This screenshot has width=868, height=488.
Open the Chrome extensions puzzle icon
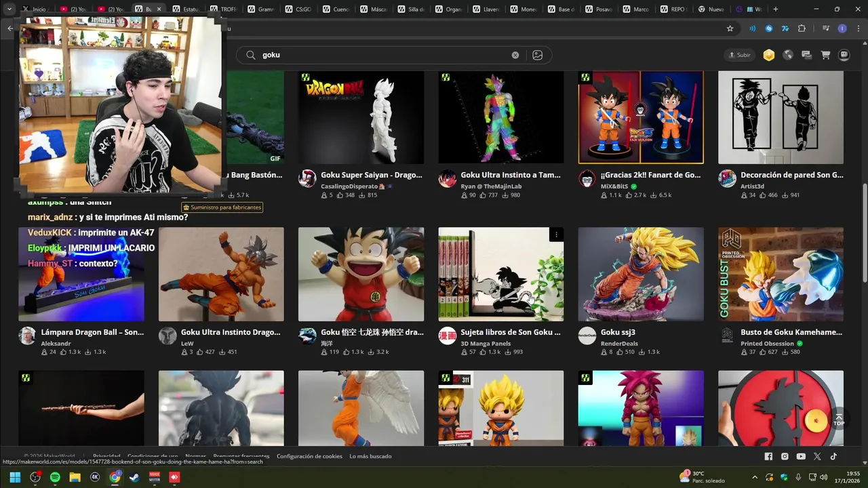[x=802, y=28]
